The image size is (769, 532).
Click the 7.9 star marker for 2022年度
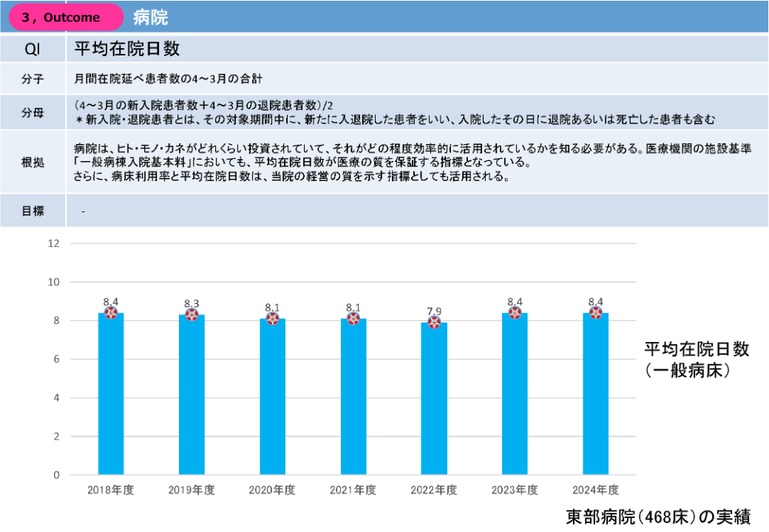point(434,323)
